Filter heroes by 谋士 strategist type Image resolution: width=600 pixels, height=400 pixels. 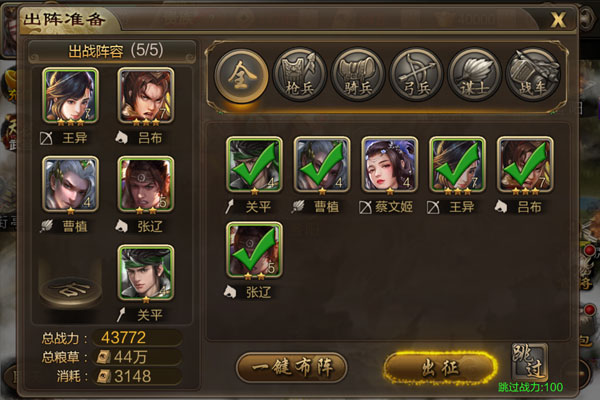pyautogui.click(x=475, y=75)
